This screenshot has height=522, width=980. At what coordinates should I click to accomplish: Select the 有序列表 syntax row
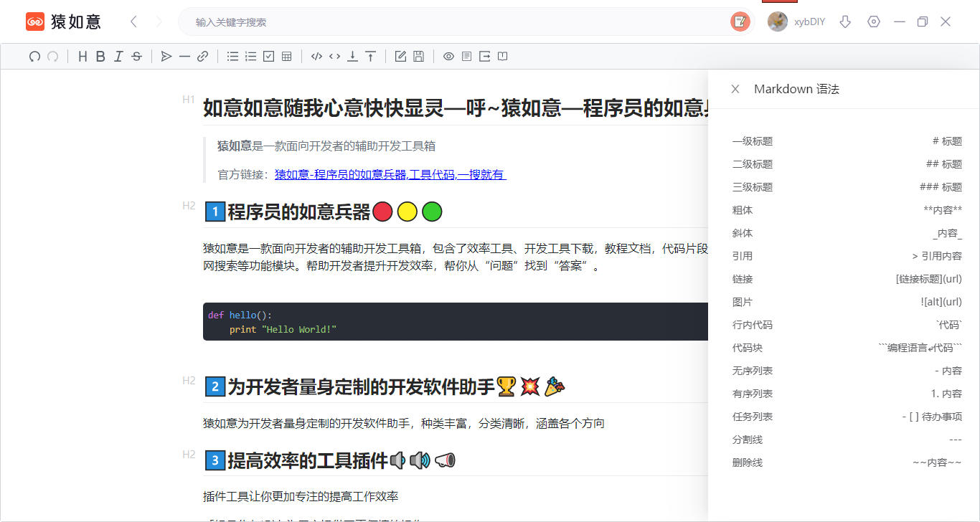pyautogui.click(x=847, y=394)
